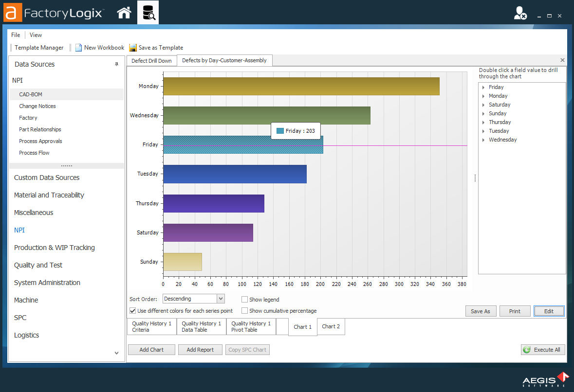Image resolution: width=574 pixels, height=392 pixels.
Task: Enable Show cumulative percentage
Action: click(x=244, y=310)
